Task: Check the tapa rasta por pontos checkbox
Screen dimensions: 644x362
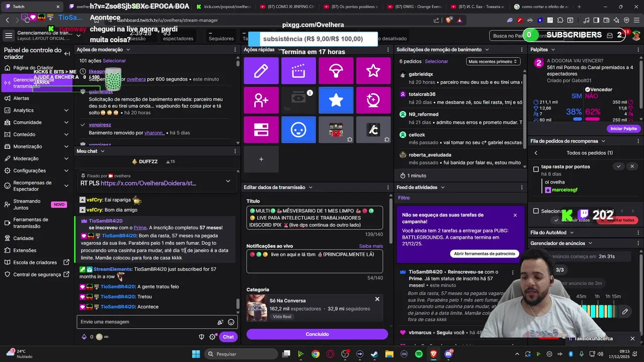Action: (536, 169)
